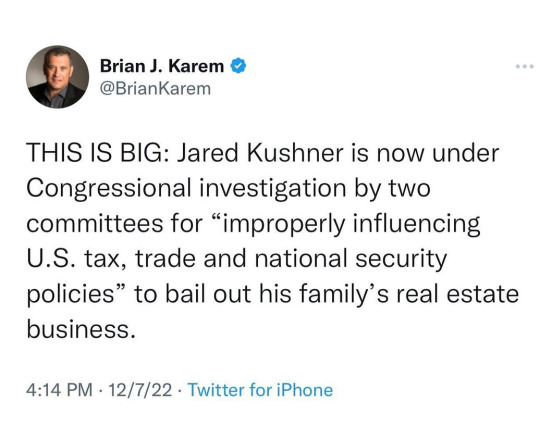Click the final word business.
This screenshot has height=440, width=540.
[x=81, y=329]
